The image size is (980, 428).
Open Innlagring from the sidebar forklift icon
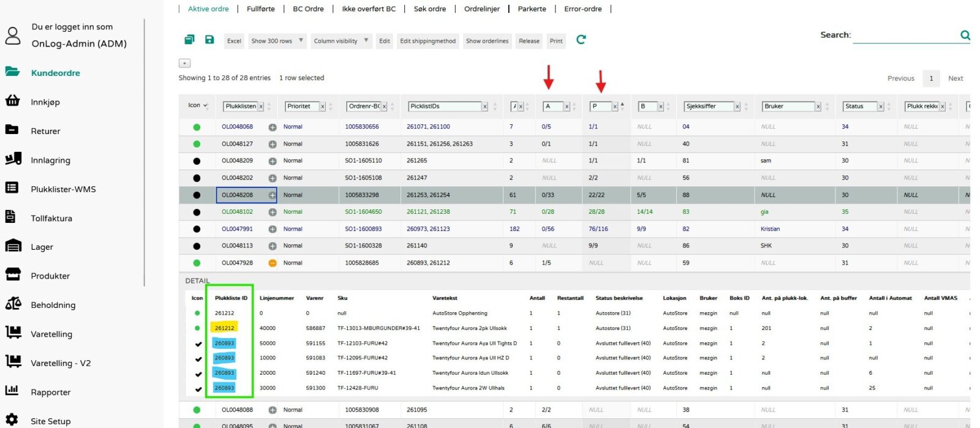pyautogui.click(x=13, y=159)
